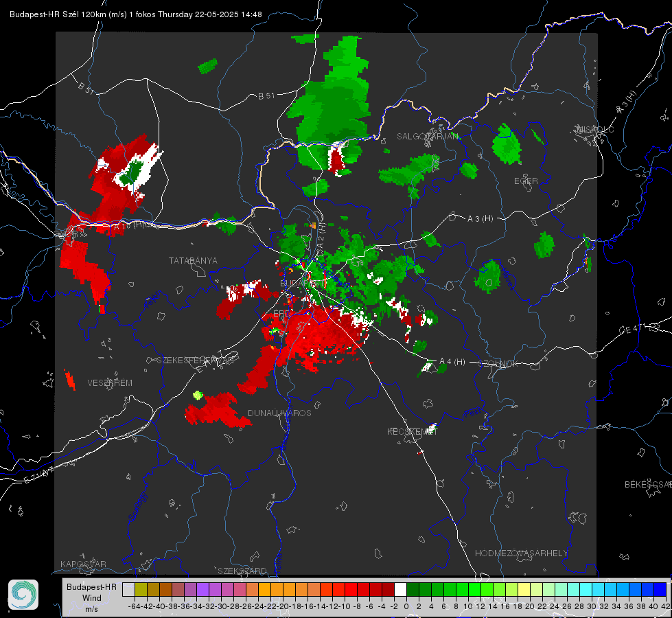
Task: Click the m/s unit label in legend
Action: tap(92, 608)
